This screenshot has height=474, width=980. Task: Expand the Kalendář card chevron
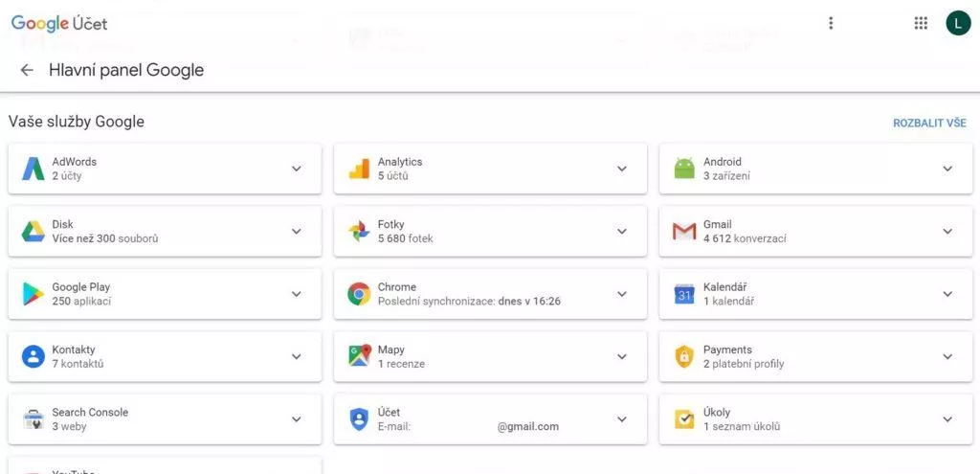click(947, 294)
